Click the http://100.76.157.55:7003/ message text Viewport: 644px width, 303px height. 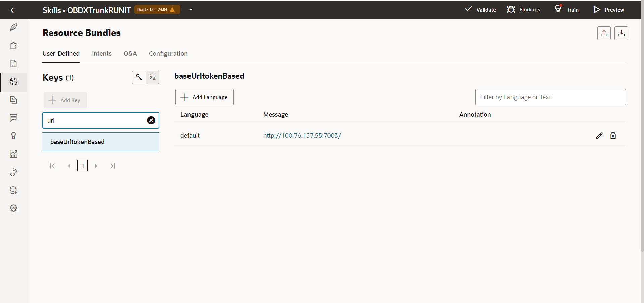point(302,136)
